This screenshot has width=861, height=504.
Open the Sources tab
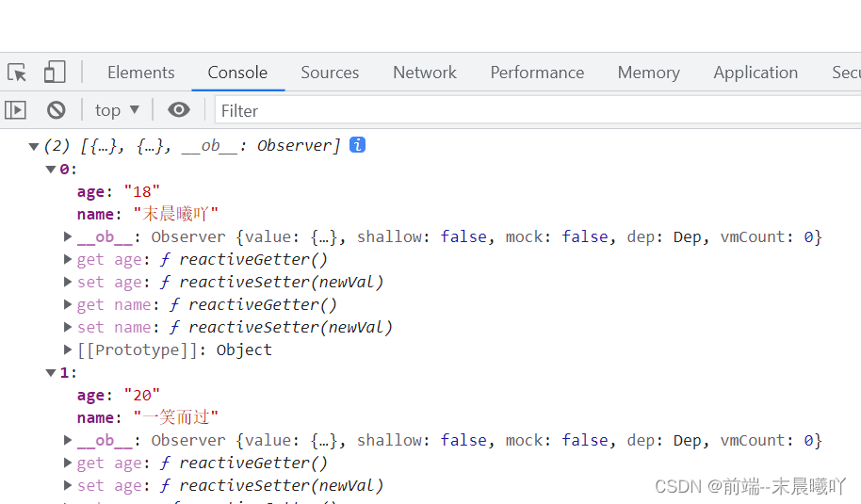(330, 73)
